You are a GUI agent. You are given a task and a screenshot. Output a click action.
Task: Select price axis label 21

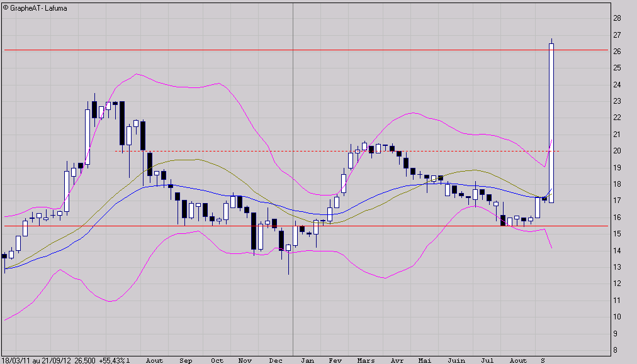[617, 135]
